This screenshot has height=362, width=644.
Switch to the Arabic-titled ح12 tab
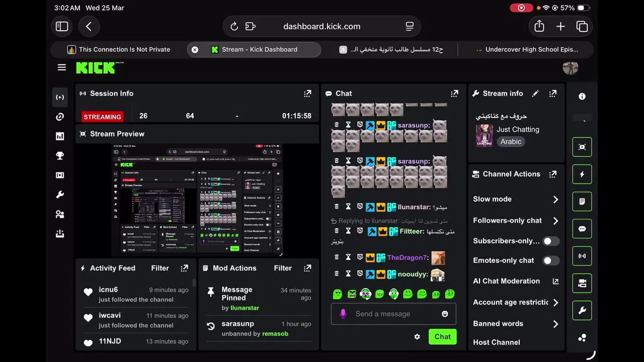coord(391,49)
